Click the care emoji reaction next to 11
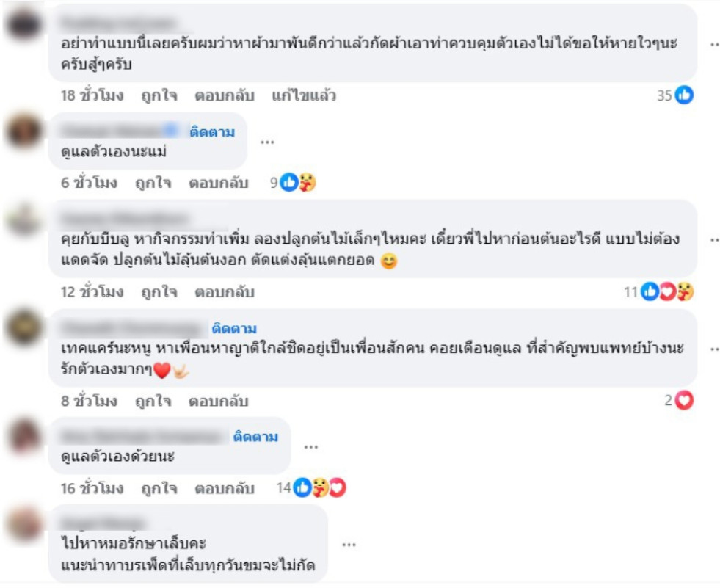This screenshot has width=720, height=588. (685, 291)
